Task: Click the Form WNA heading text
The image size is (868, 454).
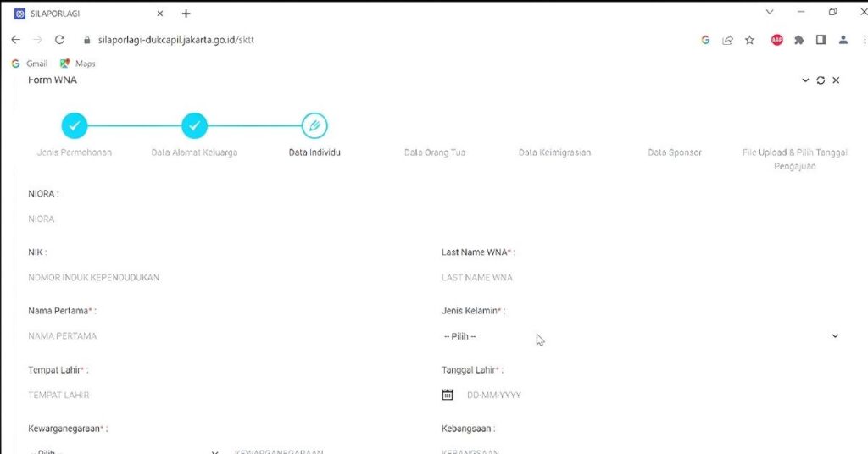Action: click(x=52, y=80)
